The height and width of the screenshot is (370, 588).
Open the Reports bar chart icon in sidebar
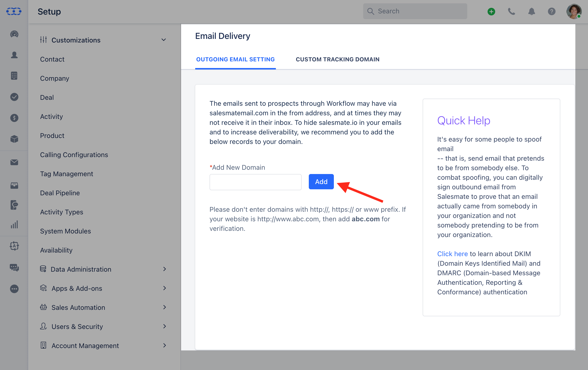coord(14,225)
